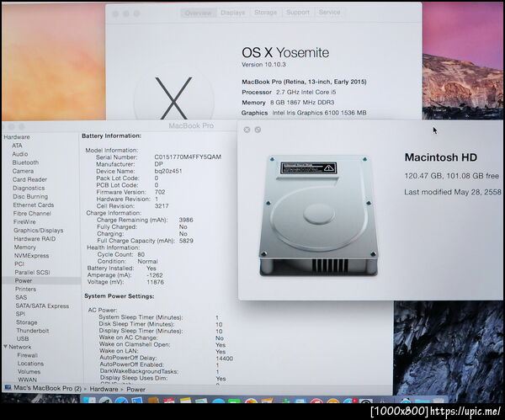This screenshot has height=420, width=505.
Task: Click the "OS X Yosemite" title
Action: coord(285,53)
